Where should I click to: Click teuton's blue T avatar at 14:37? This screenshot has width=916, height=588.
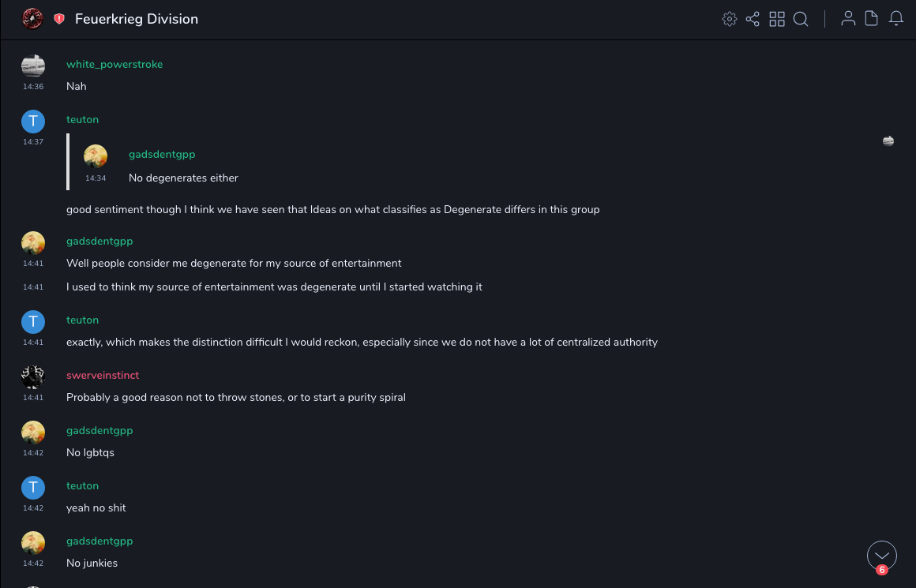[x=33, y=121]
